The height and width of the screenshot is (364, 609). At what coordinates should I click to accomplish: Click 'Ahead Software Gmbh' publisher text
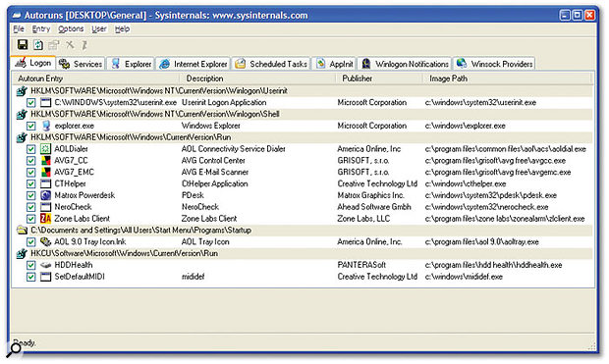(374, 207)
